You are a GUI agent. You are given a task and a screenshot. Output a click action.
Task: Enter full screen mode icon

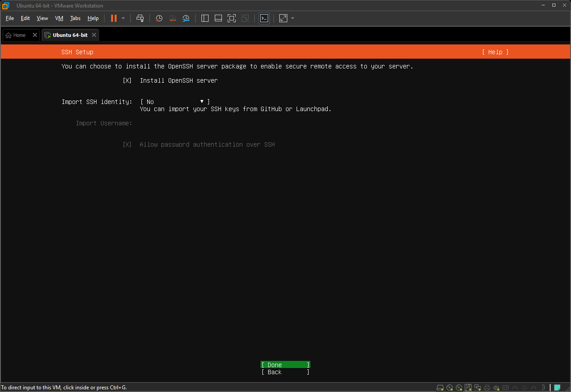tap(231, 18)
